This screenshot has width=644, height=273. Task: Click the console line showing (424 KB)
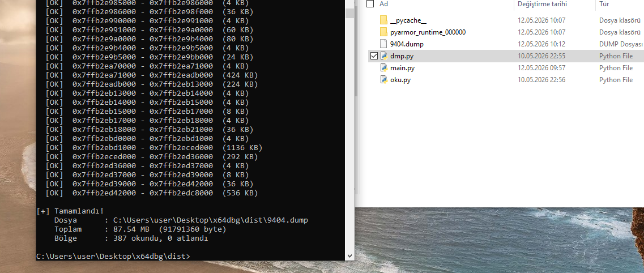pos(152,75)
